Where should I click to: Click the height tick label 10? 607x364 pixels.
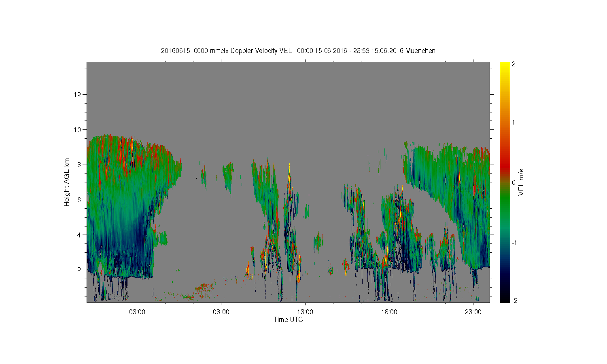[x=78, y=130]
